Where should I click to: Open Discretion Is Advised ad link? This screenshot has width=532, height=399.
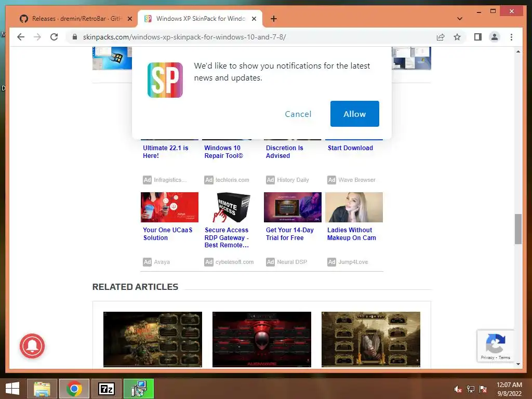284,152
